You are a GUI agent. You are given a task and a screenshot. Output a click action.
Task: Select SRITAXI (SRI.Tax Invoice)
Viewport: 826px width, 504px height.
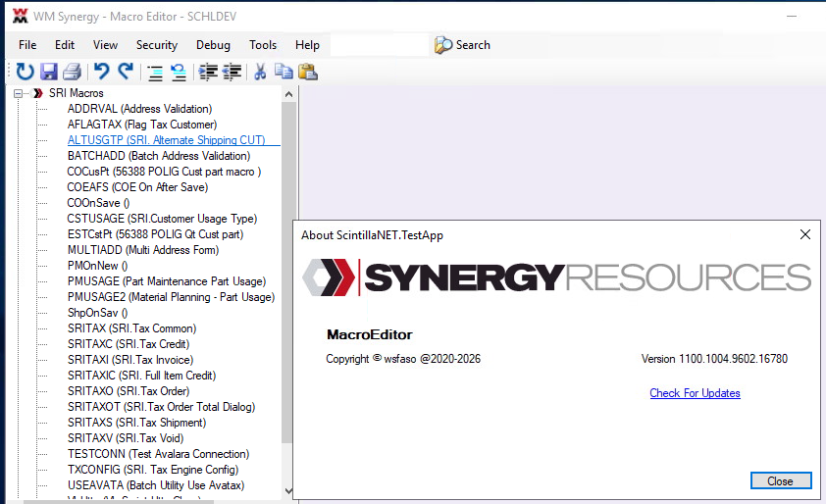tap(130, 360)
